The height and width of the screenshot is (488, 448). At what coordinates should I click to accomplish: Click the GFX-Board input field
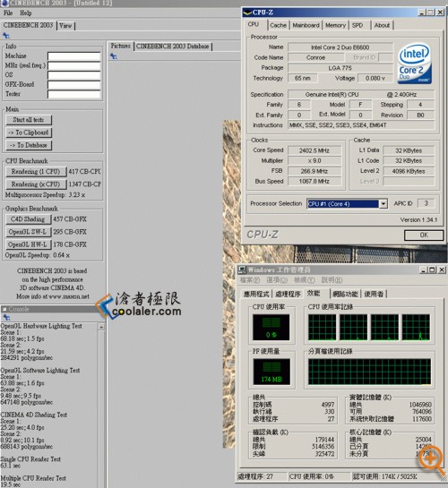coord(74,85)
